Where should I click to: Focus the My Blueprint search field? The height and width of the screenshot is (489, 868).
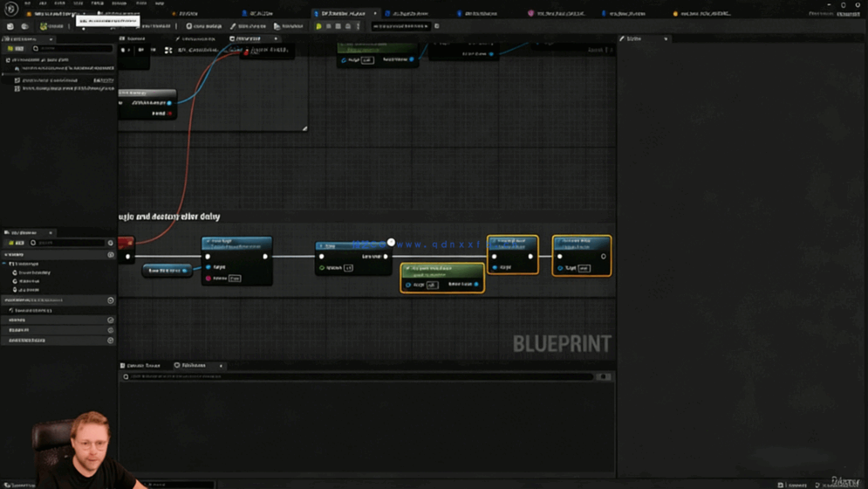67,243
